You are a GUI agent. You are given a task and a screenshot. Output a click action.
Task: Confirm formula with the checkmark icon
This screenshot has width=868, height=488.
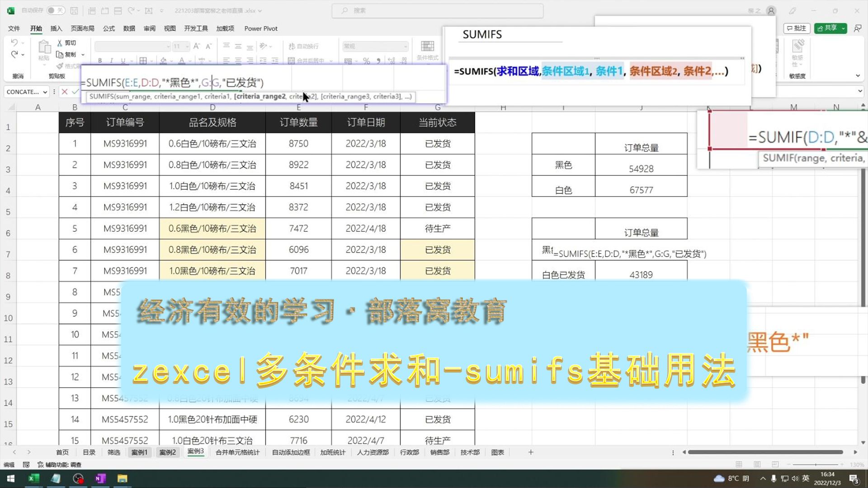click(76, 92)
